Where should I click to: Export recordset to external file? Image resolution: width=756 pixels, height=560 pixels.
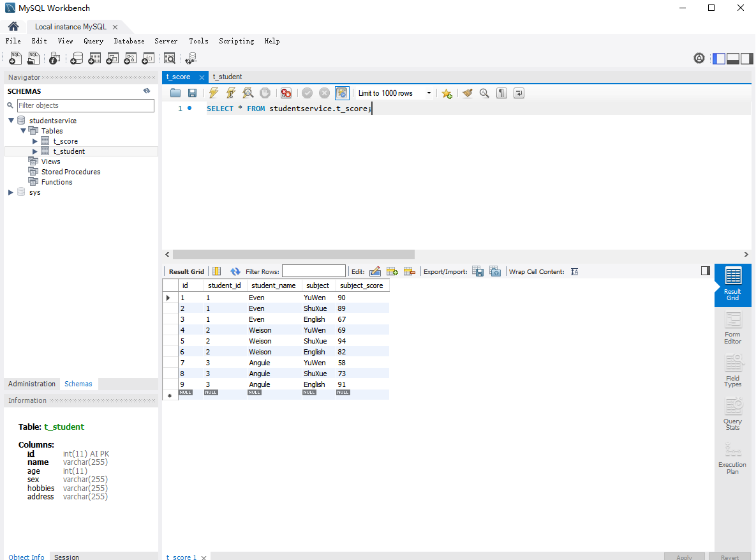[478, 271]
